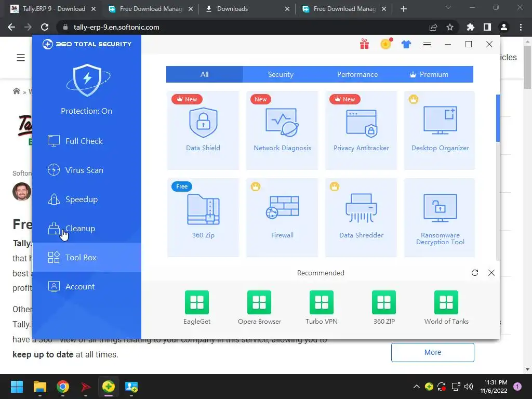532x399 pixels.
Task: Open the Ransomware Decryption Tool
Action: [440, 218]
